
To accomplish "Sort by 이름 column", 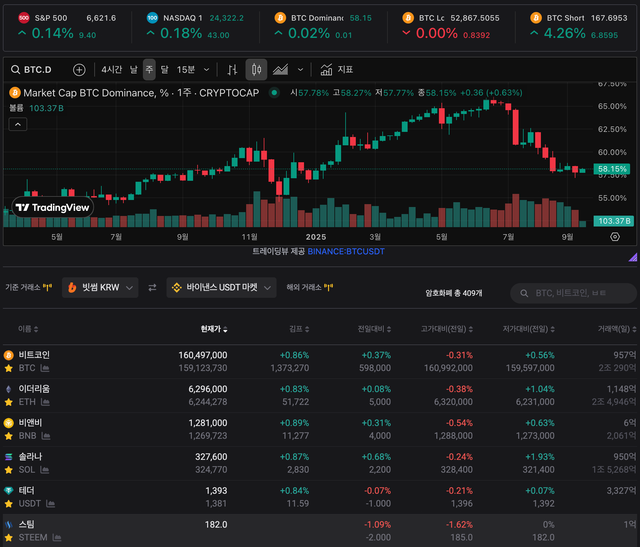I will click(28, 329).
